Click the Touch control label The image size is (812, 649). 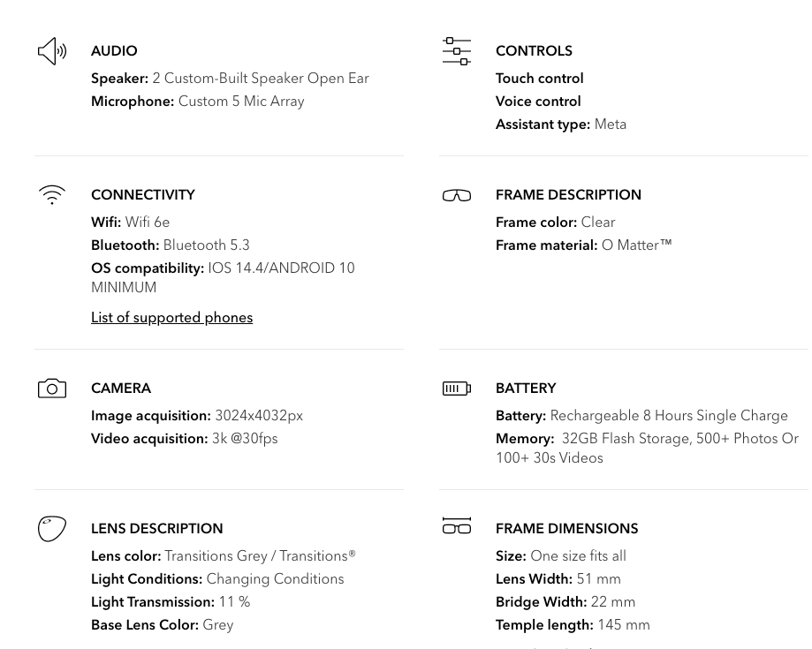point(540,79)
